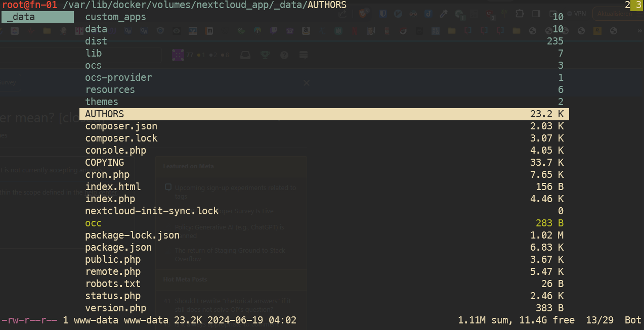Image resolution: width=644 pixels, height=330 pixels.
Task: Choose package-lock.json in the listing
Action: (x=132, y=235)
